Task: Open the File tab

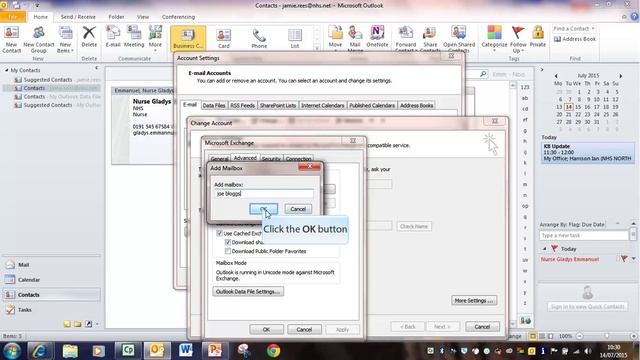Action: [13, 17]
